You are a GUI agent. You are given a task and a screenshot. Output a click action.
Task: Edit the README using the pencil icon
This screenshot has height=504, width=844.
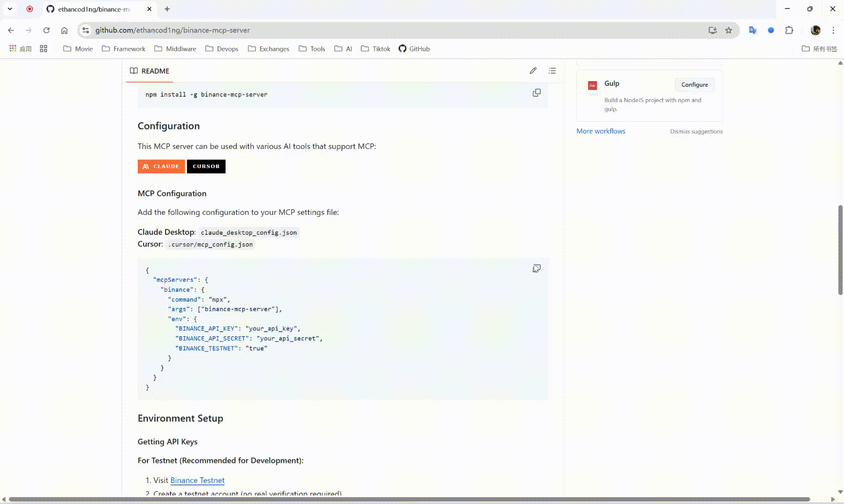(x=533, y=71)
